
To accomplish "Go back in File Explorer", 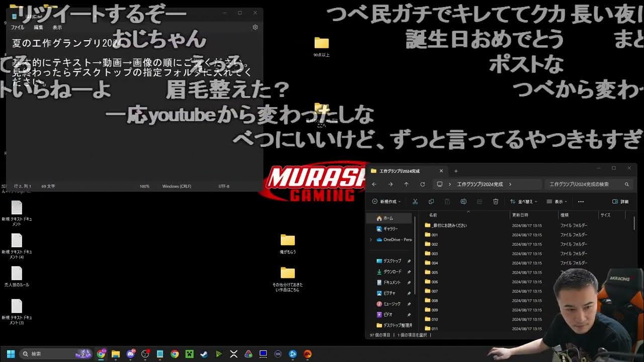I will pos(374,185).
